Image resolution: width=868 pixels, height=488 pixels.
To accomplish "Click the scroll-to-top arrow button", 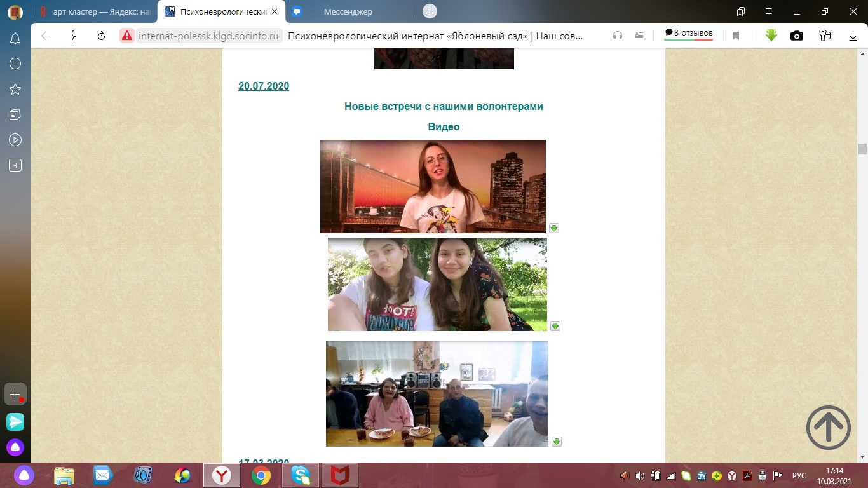I will [x=828, y=428].
